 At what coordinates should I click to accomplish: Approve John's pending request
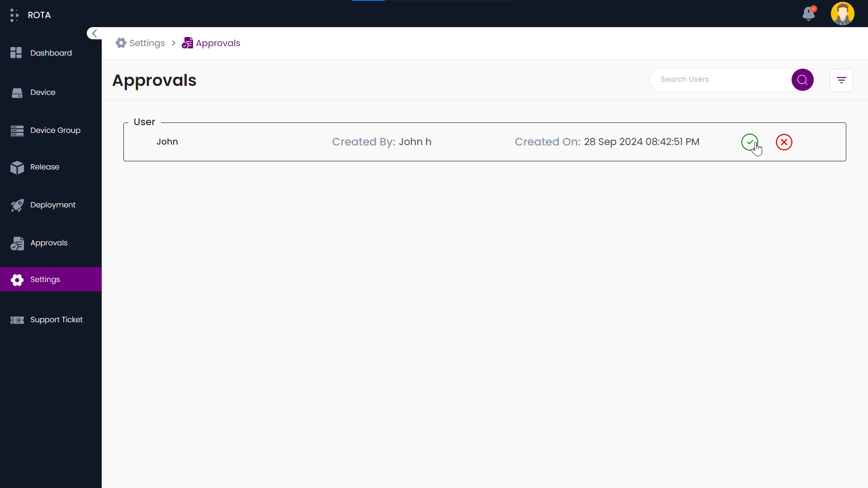[x=750, y=142]
